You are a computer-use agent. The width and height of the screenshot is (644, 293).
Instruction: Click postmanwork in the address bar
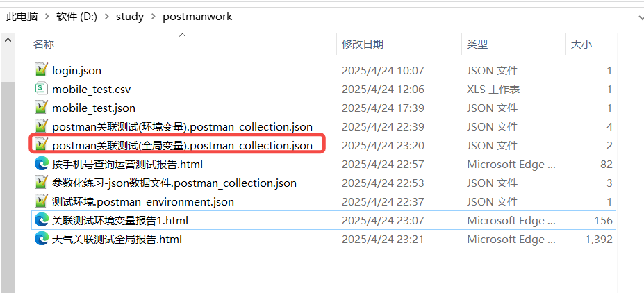(x=197, y=17)
